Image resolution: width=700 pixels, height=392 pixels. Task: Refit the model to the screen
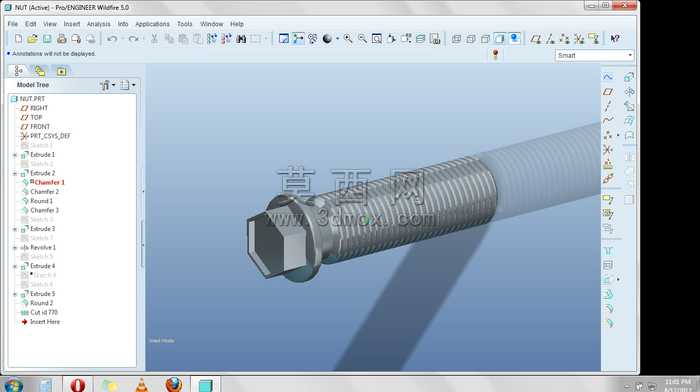point(377,39)
